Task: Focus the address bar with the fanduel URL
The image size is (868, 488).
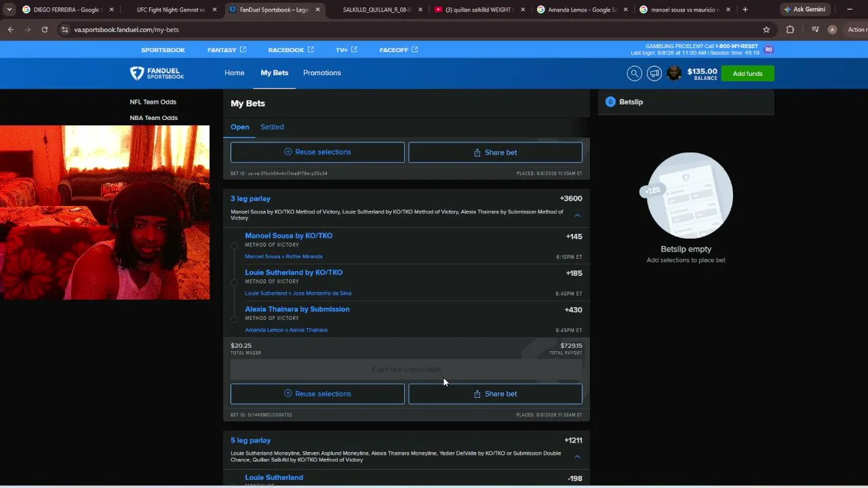Action: (x=407, y=30)
